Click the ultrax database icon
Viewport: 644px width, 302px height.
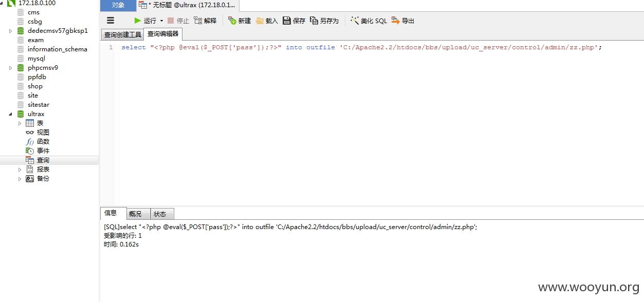click(x=21, y=114)
